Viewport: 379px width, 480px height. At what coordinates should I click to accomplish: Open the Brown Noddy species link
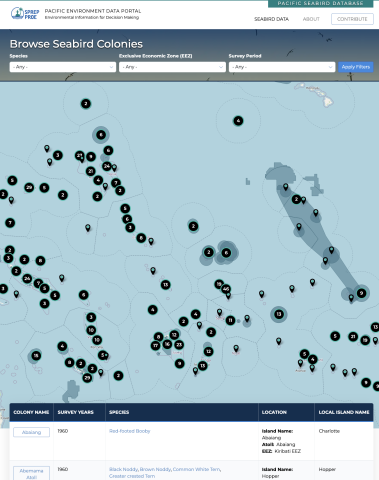[x=155, y=469]
